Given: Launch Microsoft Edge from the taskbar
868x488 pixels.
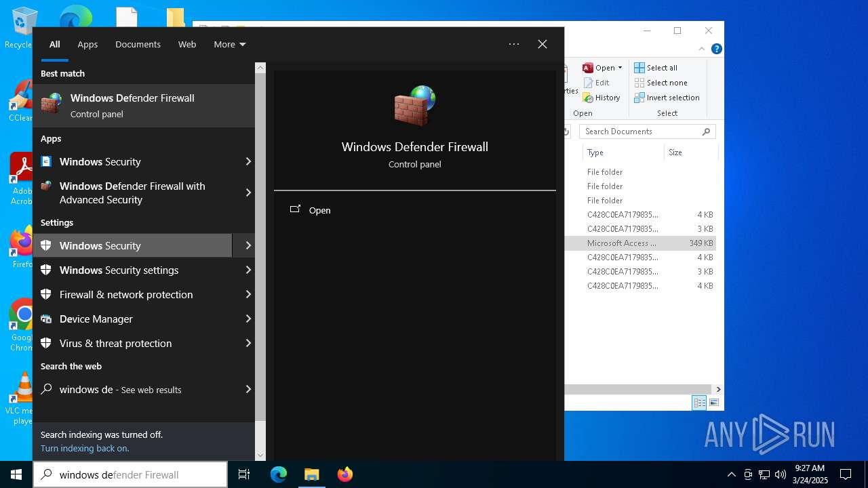Looking at the screenshot, I should tap(279, 474).
